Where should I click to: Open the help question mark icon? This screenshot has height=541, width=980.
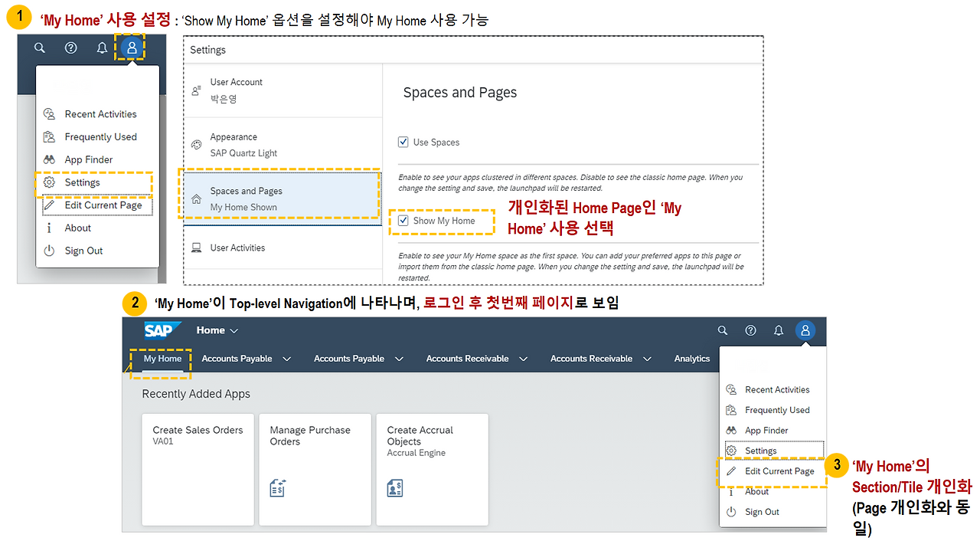70,48
